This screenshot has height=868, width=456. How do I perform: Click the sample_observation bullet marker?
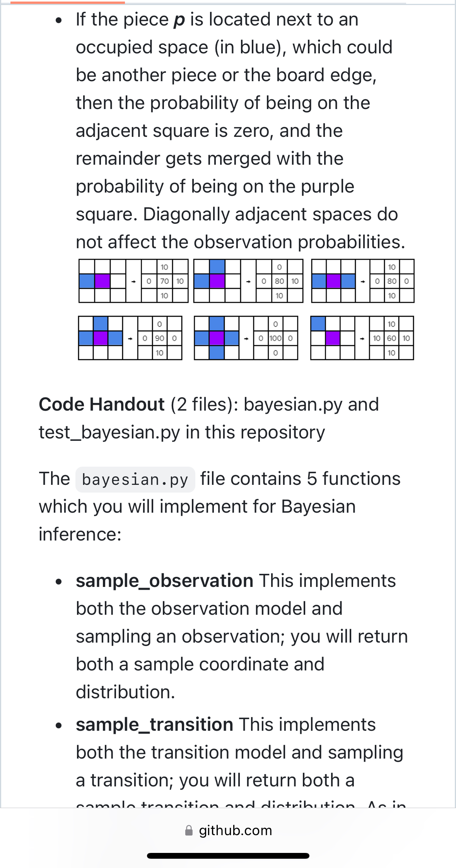pyautogui.click(x=59, y=582)
